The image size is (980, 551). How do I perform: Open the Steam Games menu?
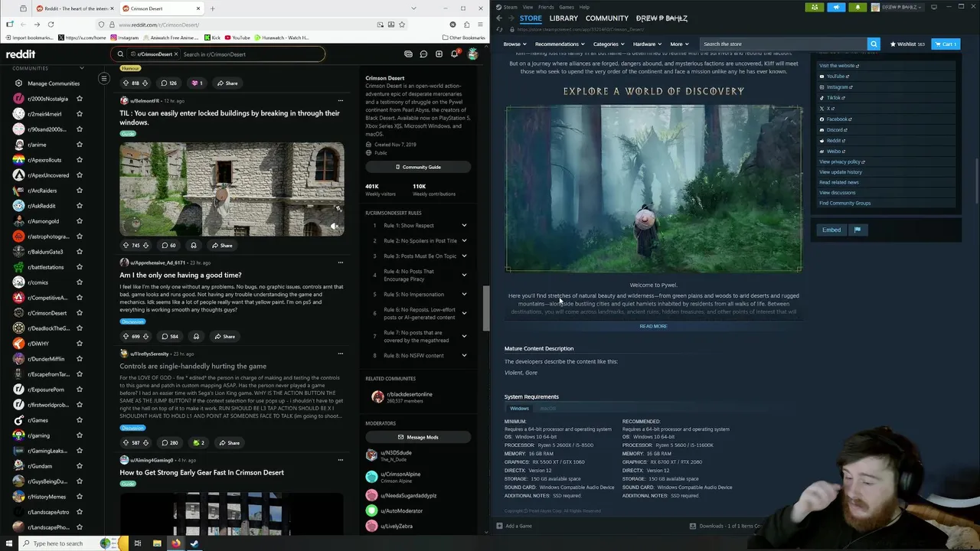tap(567, 7)
